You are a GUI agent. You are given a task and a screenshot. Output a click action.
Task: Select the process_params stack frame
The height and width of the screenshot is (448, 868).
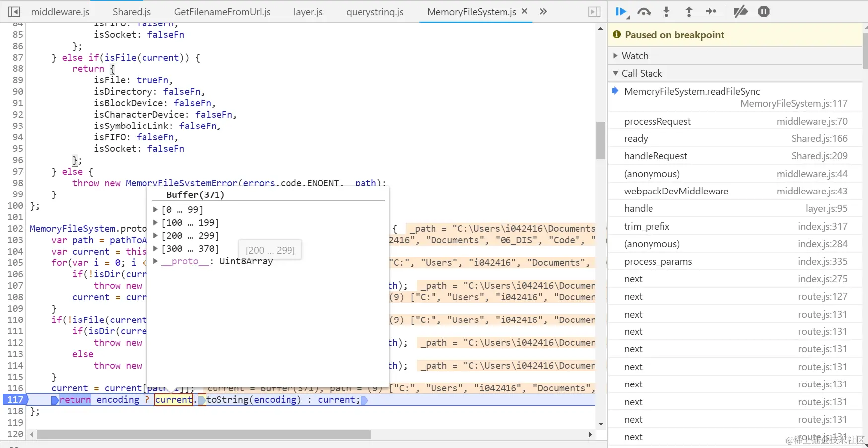click(735, 261)
